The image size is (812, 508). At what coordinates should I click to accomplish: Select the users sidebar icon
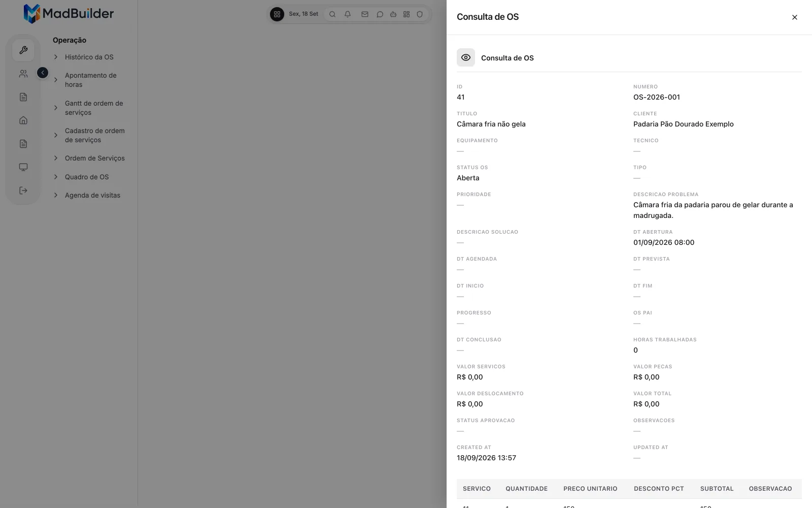click(x=23, y=74)
